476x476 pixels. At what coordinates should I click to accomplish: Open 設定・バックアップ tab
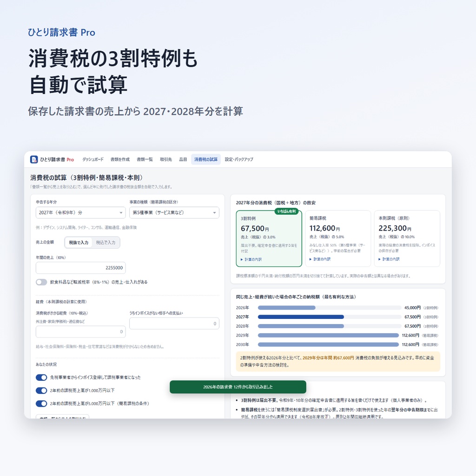[x=239, y=159]
